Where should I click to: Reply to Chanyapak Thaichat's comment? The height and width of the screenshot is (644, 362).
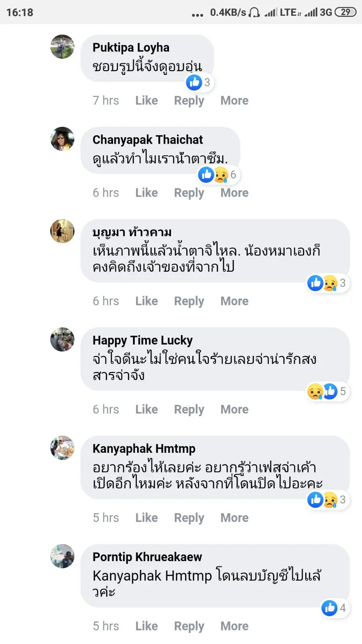pyautogui.click(x=189, y=193)
